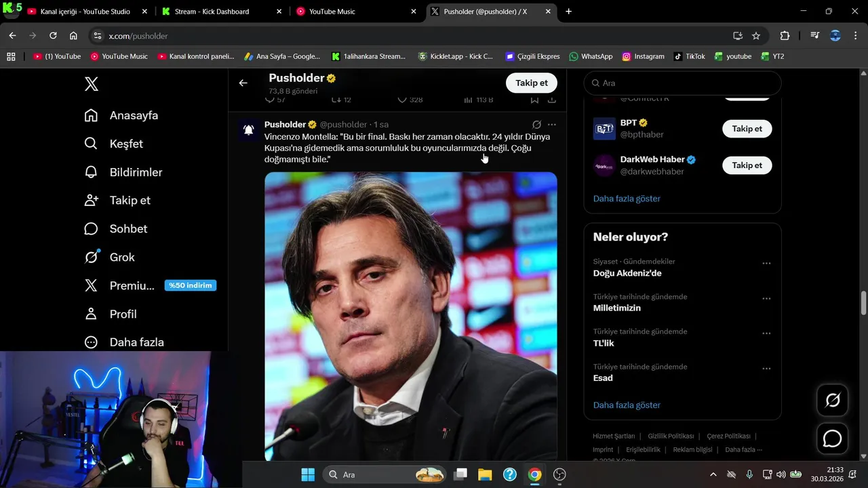Go to browser home page
This screenshot has height=488, width=868.
(x=73, y=36)
